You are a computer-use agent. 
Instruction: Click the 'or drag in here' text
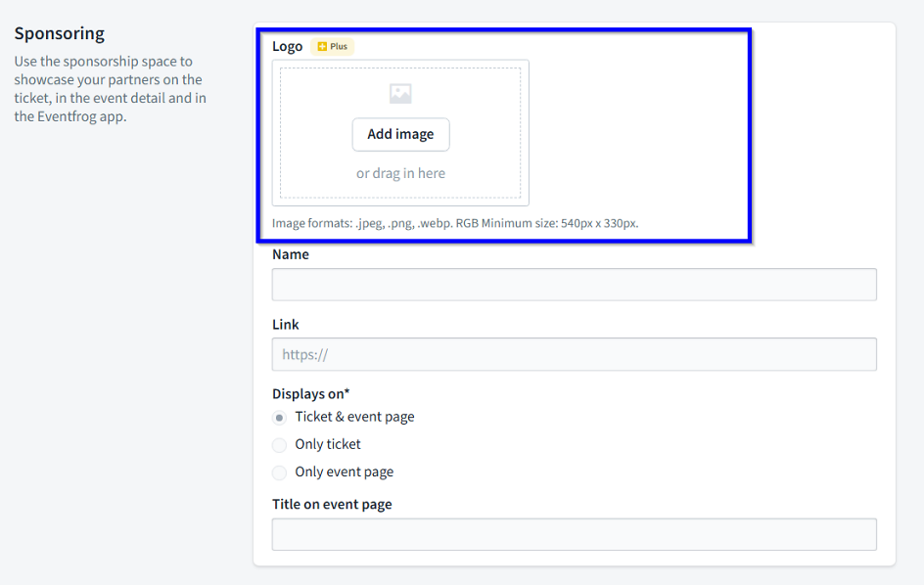[x=400, y=173]
